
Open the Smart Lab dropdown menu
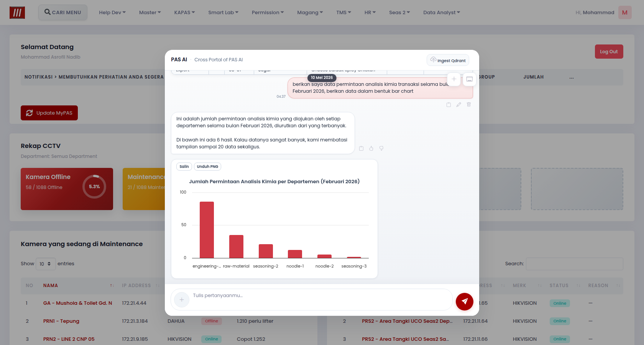[x=223, y=13]
